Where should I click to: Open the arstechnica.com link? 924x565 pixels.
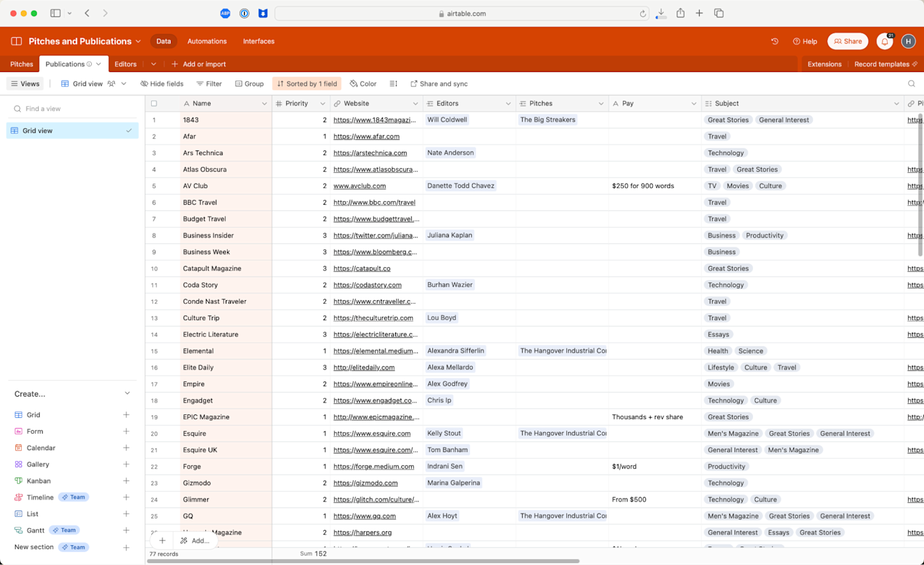370,153
